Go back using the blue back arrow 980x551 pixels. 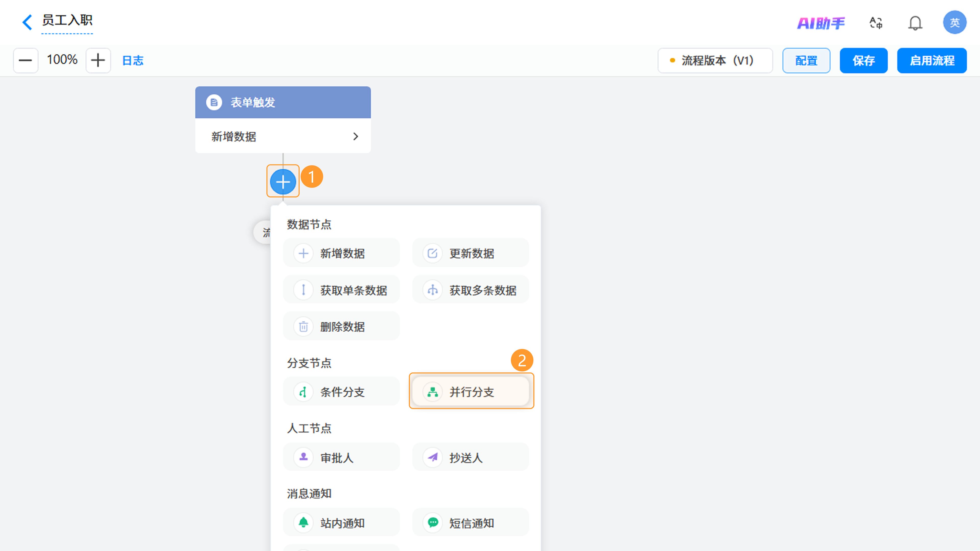(27, 22)
